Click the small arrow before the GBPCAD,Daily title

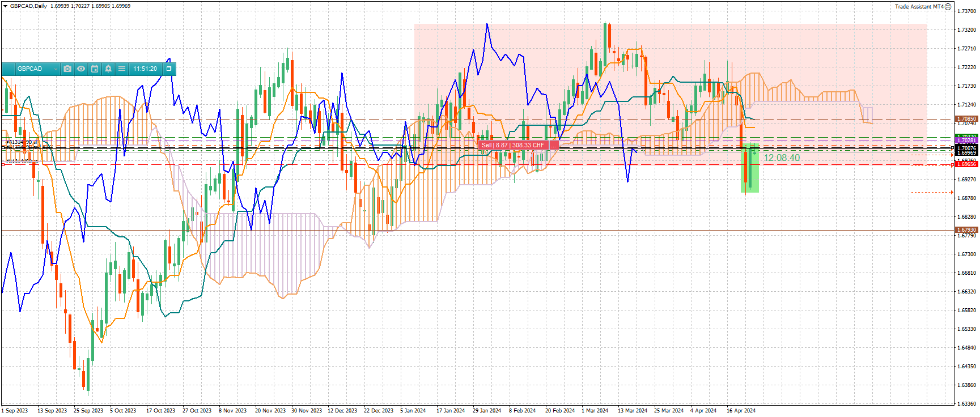coord(5,6)
